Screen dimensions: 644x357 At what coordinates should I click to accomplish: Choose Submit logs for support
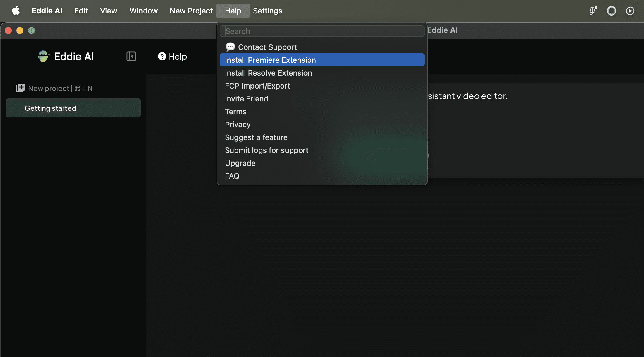click(x=266, y=150)
